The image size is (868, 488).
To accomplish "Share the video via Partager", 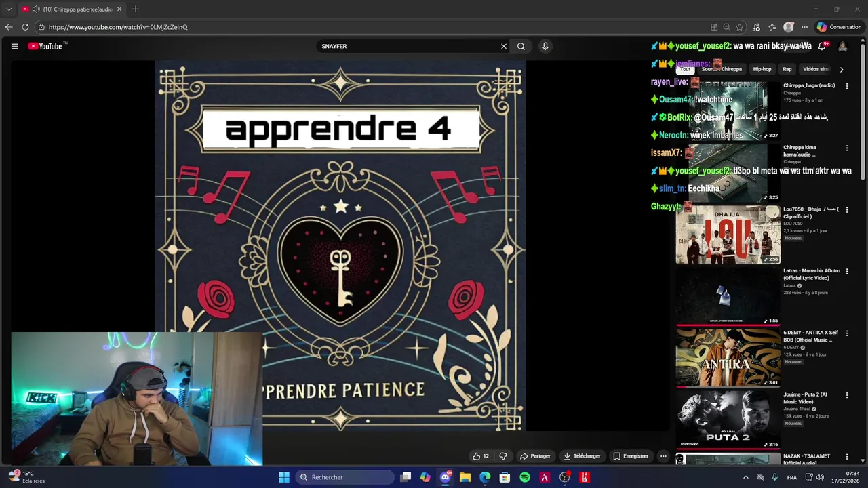I will [x=535, y=456].
